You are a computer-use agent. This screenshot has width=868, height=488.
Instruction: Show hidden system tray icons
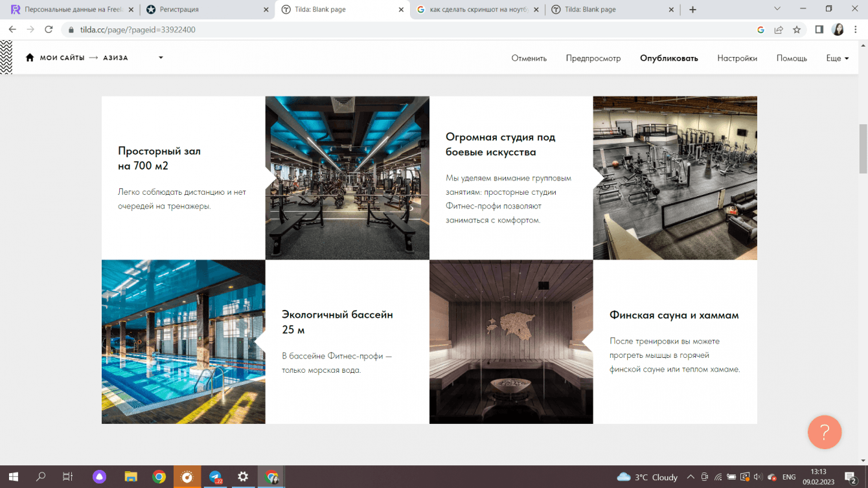click(x=691, y=477)
